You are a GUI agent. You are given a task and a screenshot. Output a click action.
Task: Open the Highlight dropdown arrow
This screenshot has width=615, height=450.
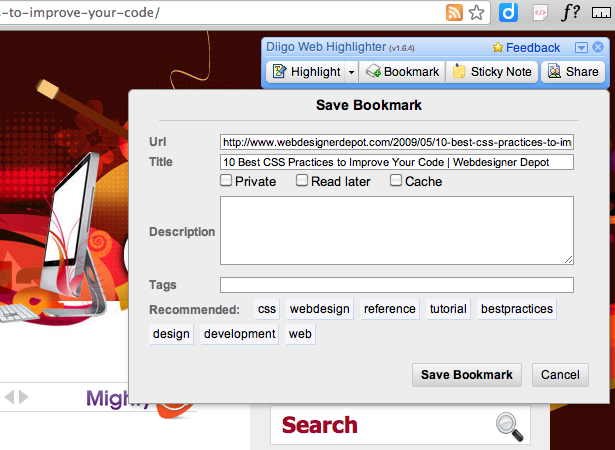click(351, 72)
